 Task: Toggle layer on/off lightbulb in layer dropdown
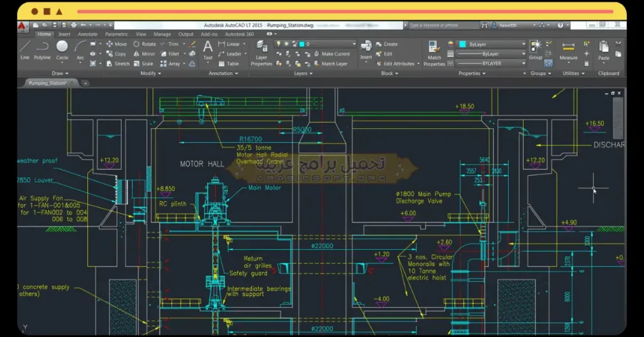click(279, 44)
